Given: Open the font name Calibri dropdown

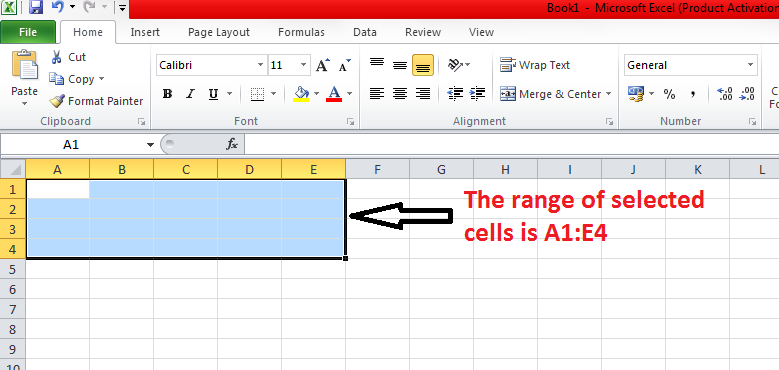Looking at the screenshot, I should (261, 65).
